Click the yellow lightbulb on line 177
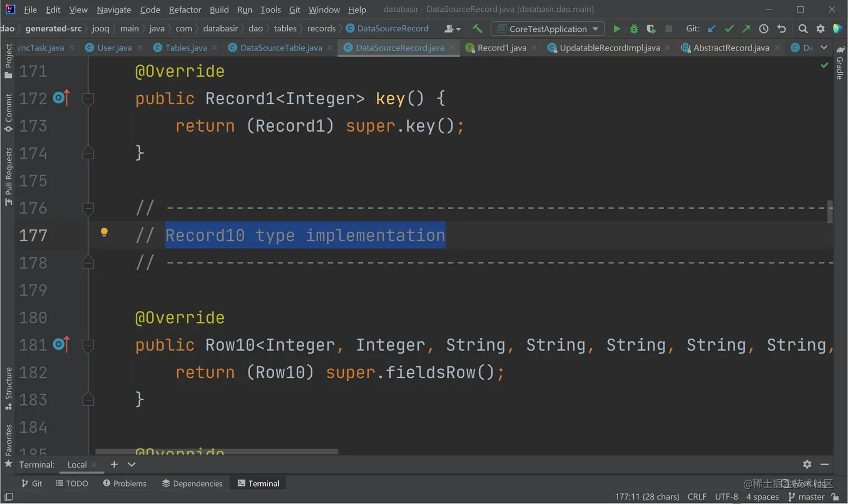848x504 pixels. pos(104,233)
